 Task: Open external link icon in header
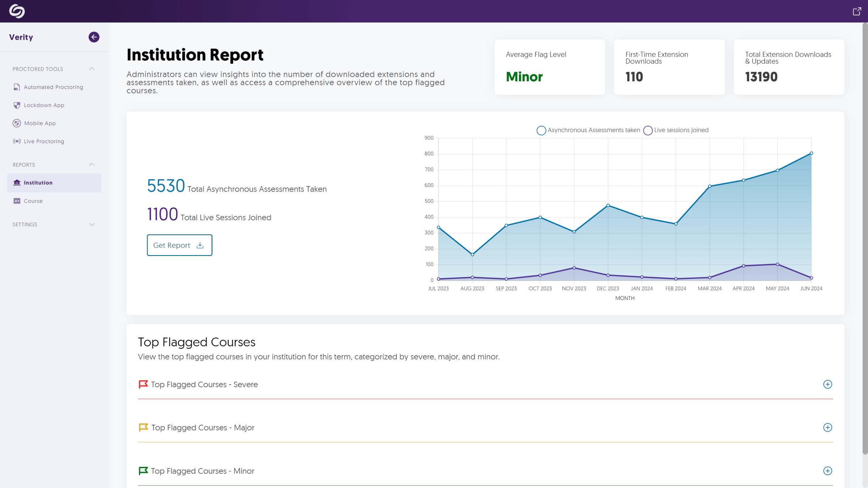point(857,12)
